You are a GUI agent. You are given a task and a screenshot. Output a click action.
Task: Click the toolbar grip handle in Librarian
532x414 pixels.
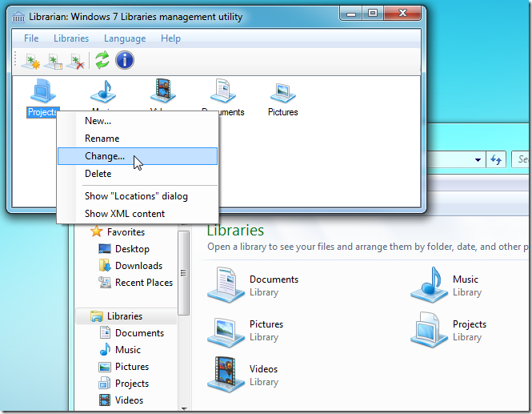(15, 60)
